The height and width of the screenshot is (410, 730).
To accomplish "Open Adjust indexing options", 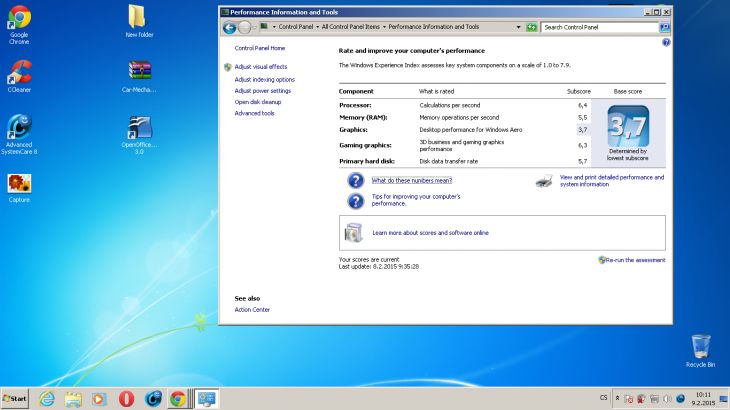I will coord(264,80).
